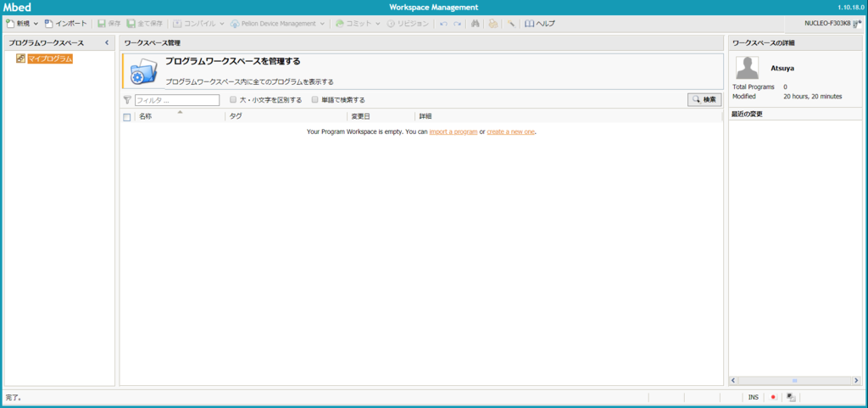Viewport: 868px width, 408px height.
Task: Click the Mbed logo
Action: pos(17,7)
